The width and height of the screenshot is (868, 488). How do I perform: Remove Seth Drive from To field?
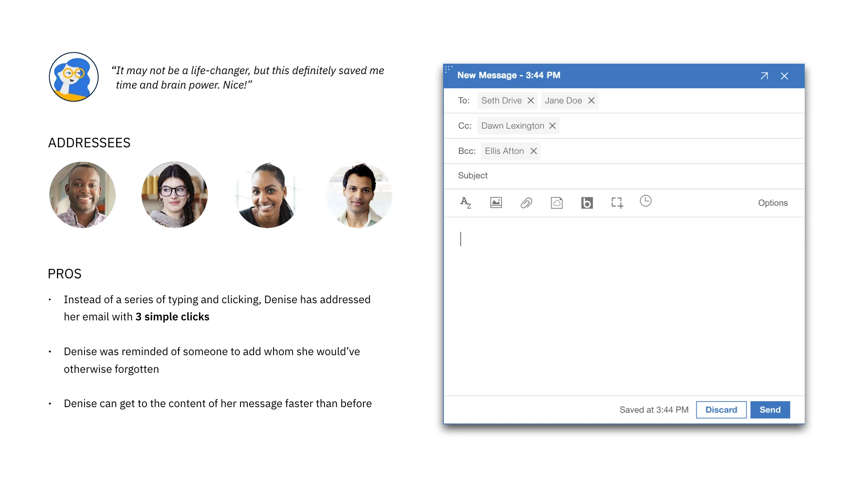click(x=531, y=101)
